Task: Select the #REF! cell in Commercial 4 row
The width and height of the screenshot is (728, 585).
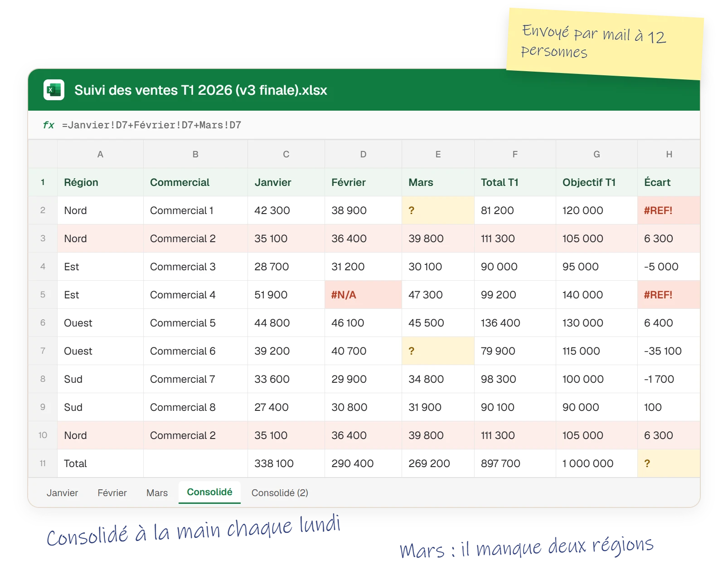Action: click(669, 295)
